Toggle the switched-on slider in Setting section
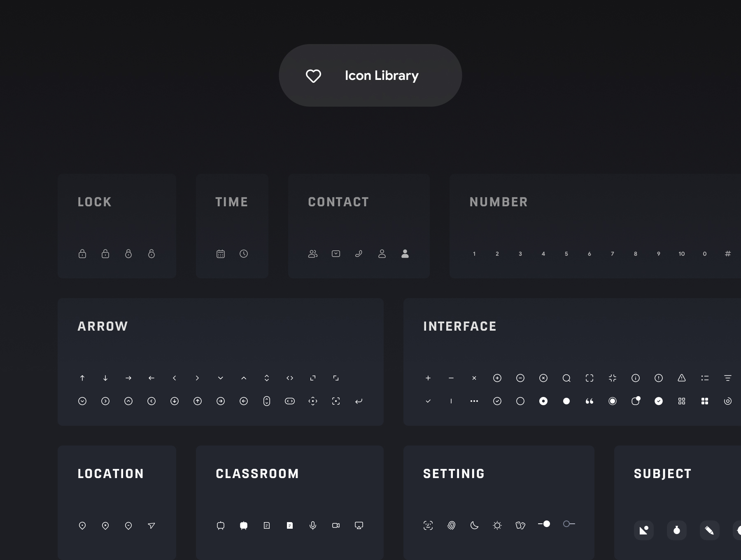Viewport: 741px width, 560px height. click(x=544, y=524)
